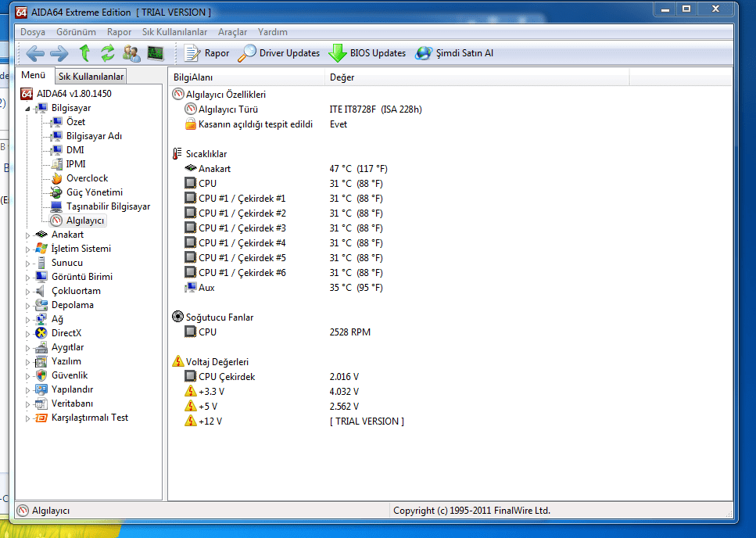Image resolution: width=756 pixels, height=538 pixels.
Task: Open the Yardım menu
Action: pyautogui.click(x=272, y=32)
